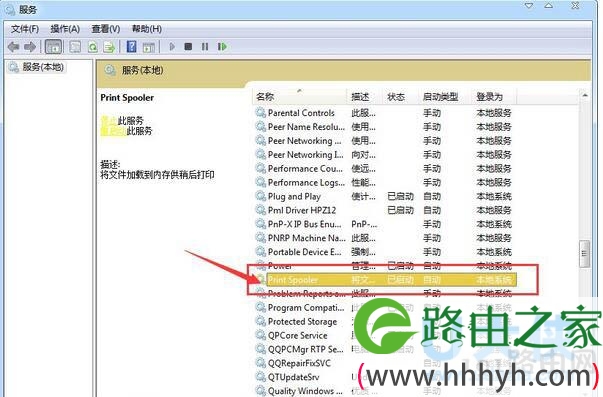Click the Export list toolbar icon
603x397 pixels.
click(x=109, y=47)
